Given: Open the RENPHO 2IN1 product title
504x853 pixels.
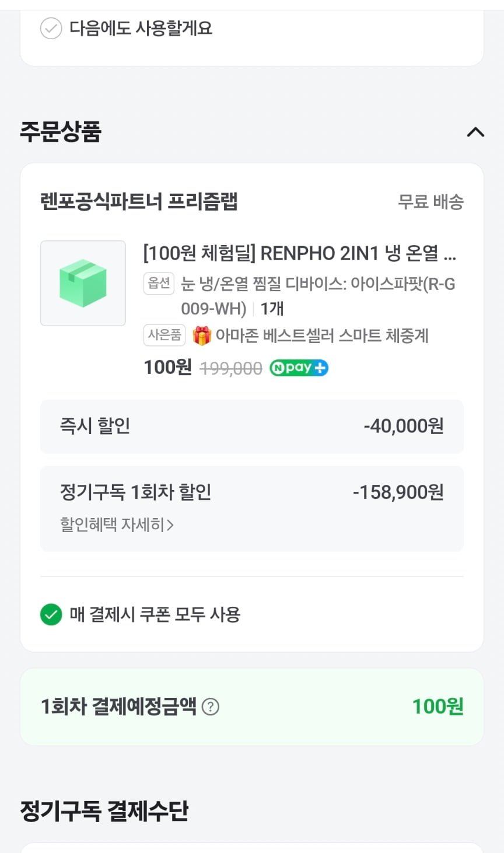Looking at the screenshot, I should coord(299,253).
